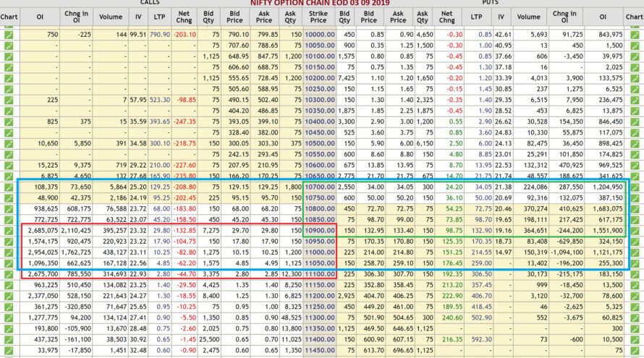Select puts net change value 98.75

pyautogui.click(x=454, y=230)
